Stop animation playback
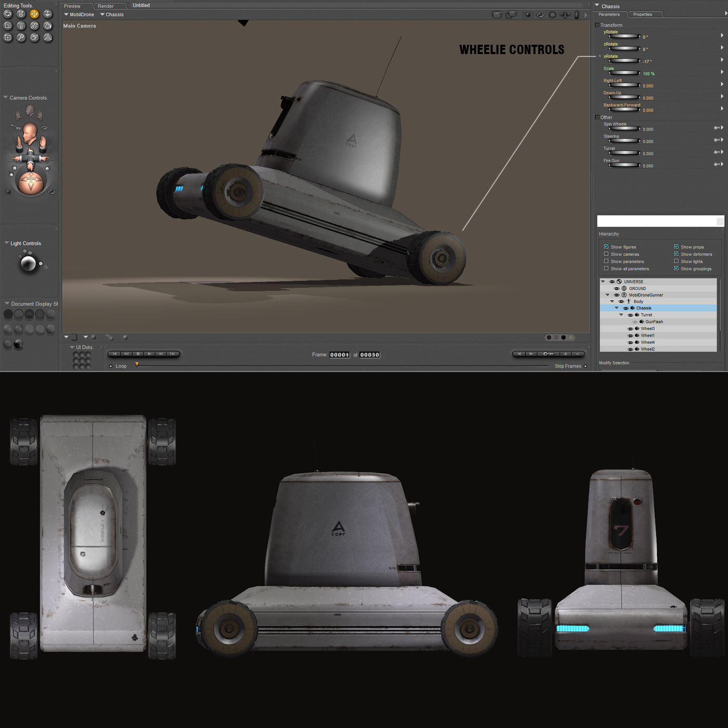The width and height of the screenshot is (728, 728). (138, 354)
